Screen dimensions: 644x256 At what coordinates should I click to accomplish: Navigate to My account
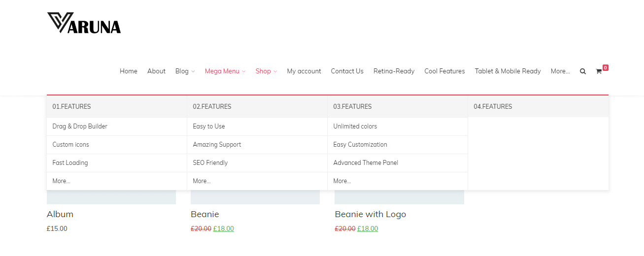pos(304,71)
